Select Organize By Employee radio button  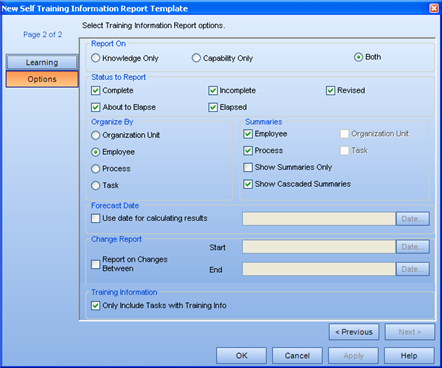click(x=95, y=152)
